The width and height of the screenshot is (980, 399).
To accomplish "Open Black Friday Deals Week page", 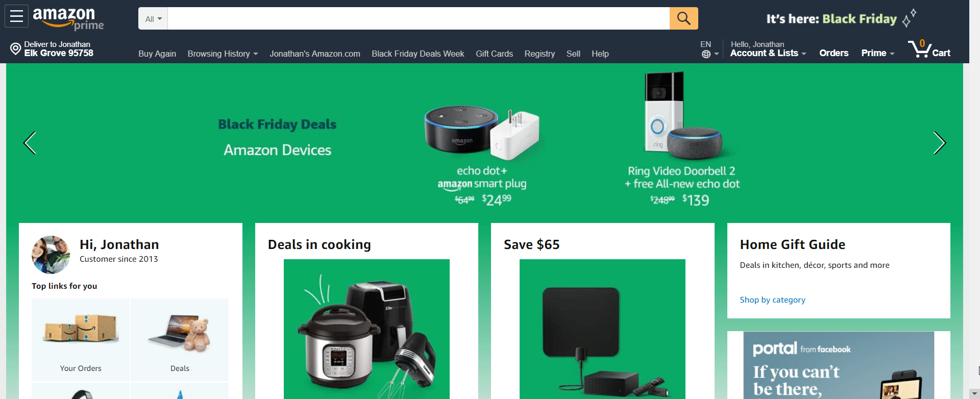I will 418,54.
